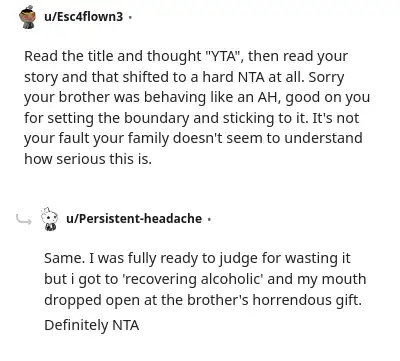Viewport: 400px width, 361px height.
Task: Click the u/Esc4flown3 avatar icon
Action: tap(28, 17)
